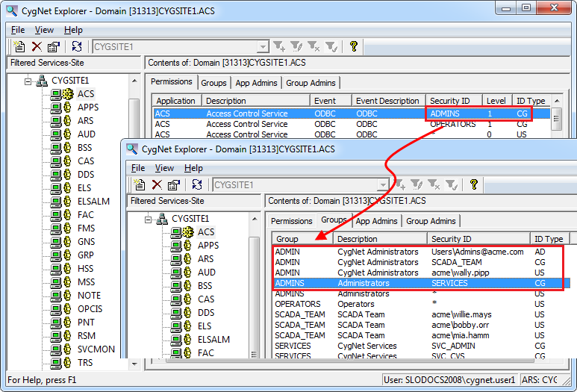Click the Refresh icon in the back window toolbar

[x=77, y=46]
